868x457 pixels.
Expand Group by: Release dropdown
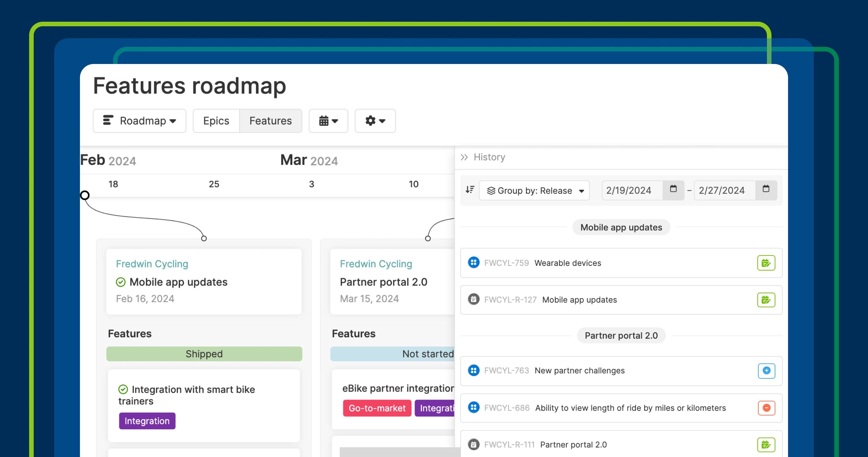click(534, 191)
